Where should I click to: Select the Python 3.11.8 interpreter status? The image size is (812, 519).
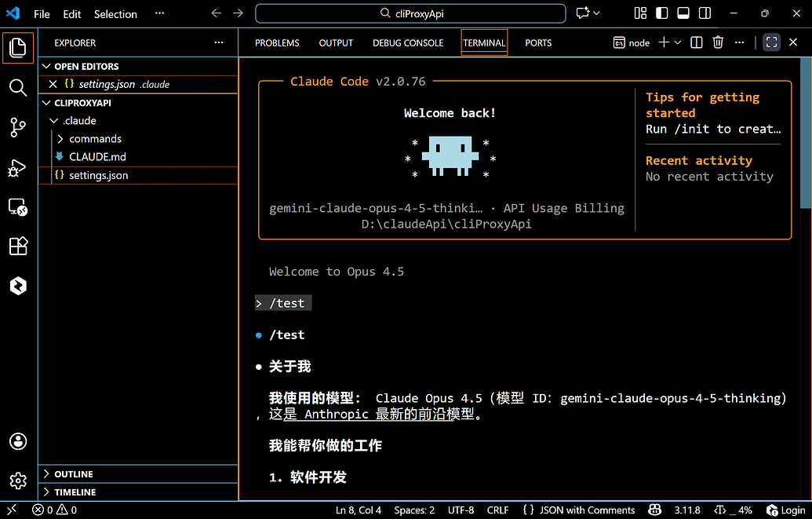[x=687, y=510]
